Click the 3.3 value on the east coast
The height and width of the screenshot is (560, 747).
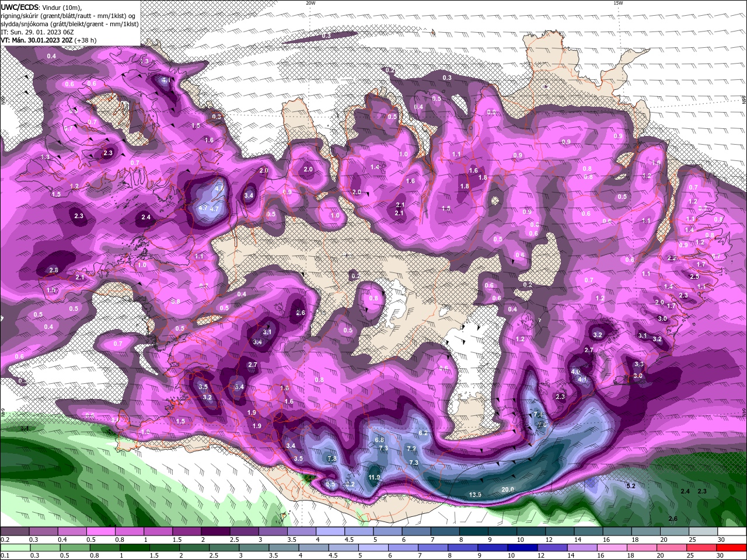click(638, 364)
